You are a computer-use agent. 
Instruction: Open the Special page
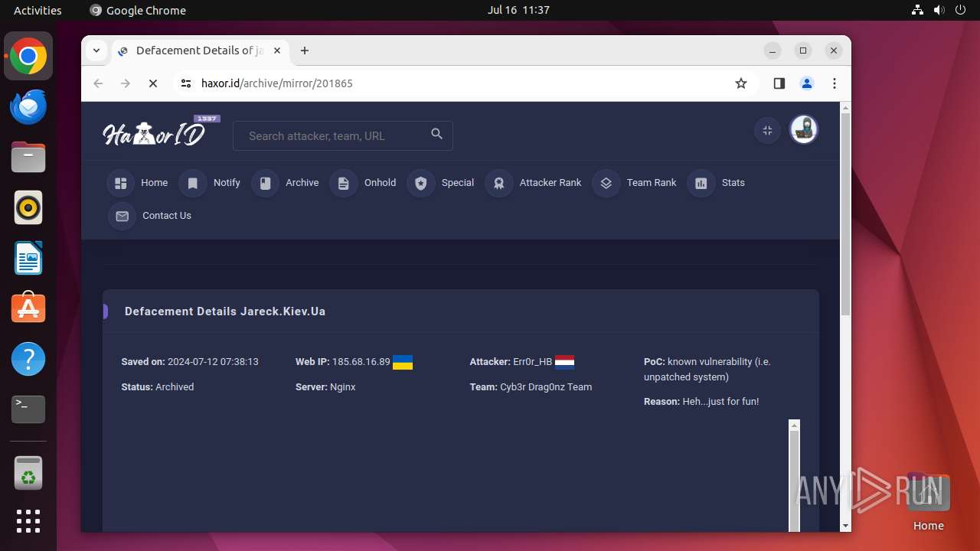point(441,183)
